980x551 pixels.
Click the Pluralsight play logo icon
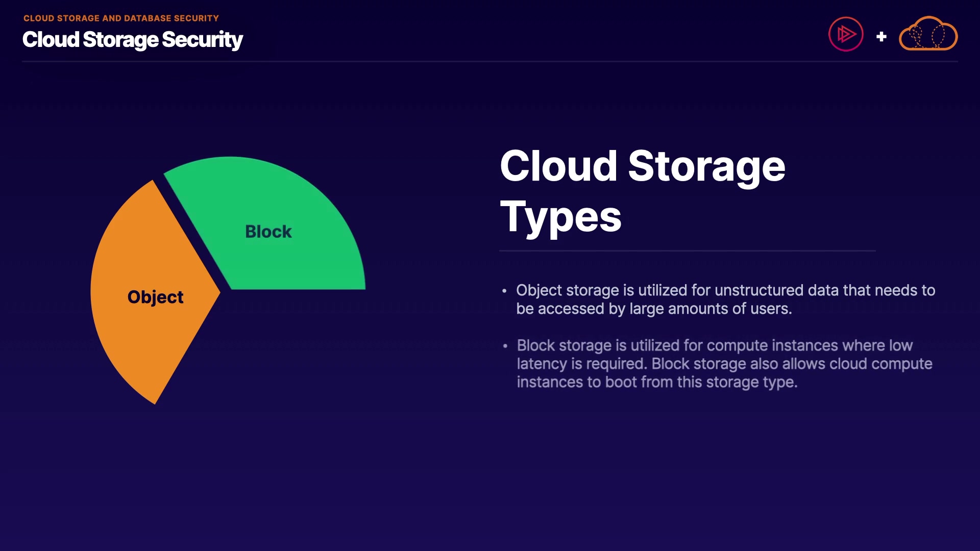pos(846,35)
